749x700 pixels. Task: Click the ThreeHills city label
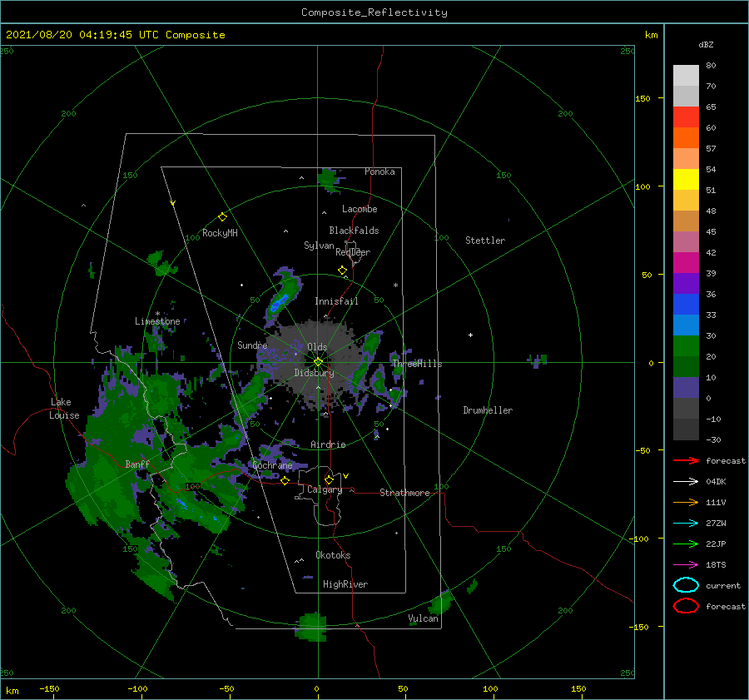(418, 364)
